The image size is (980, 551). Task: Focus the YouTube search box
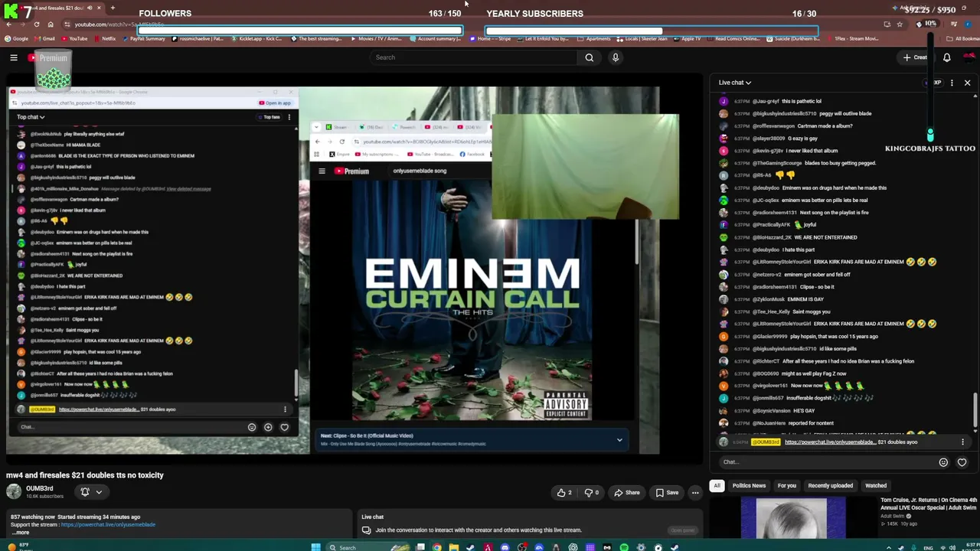click(473, 57)
